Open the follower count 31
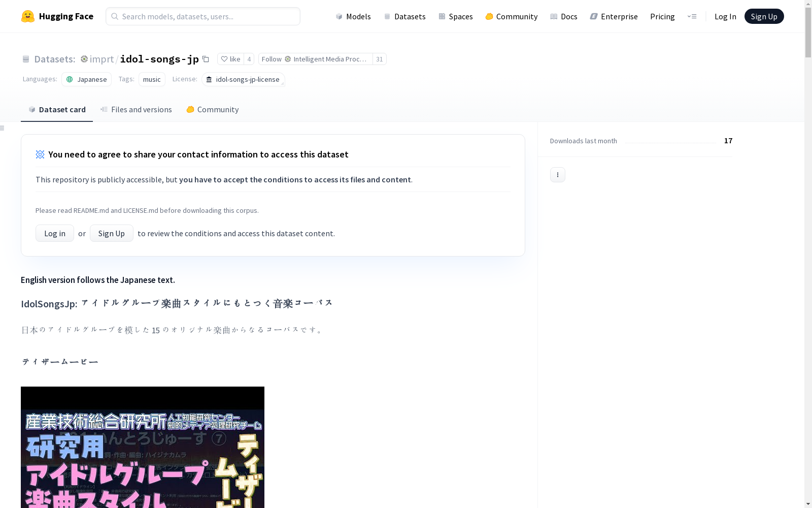The width and height of the screenshot is (812, 508). (x=379, y=59)
